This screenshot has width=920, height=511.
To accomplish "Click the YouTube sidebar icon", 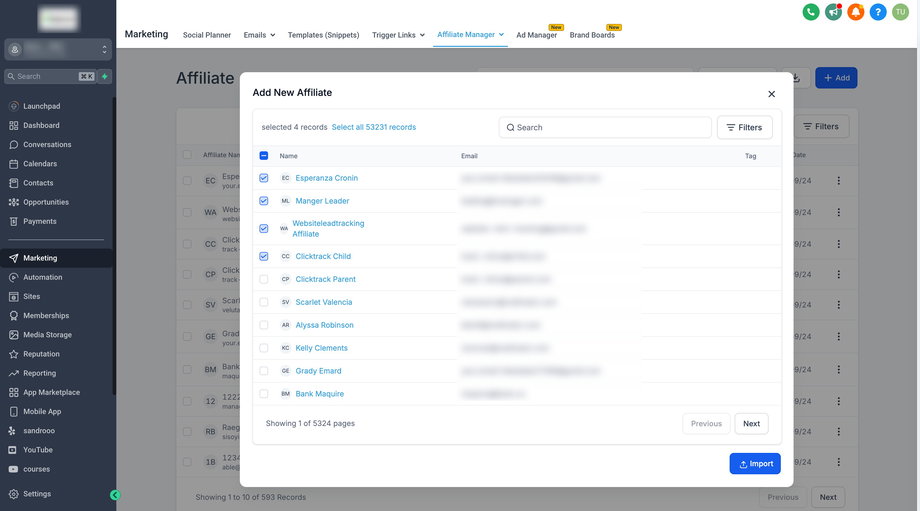I will [12, 450].
